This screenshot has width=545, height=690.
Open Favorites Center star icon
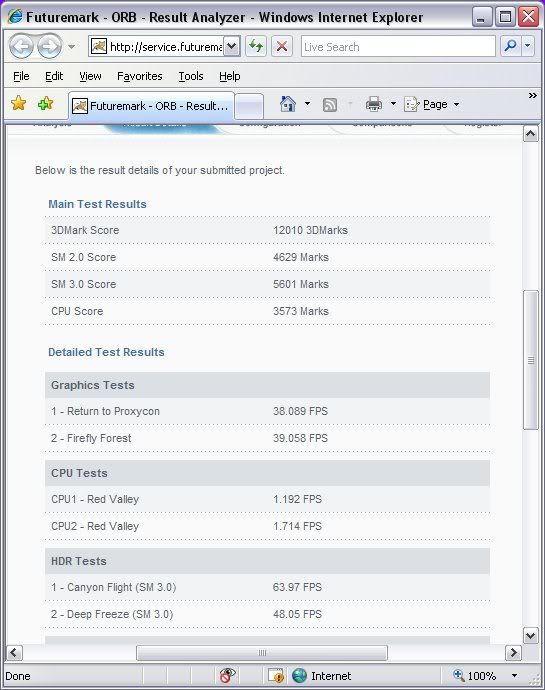coord(18,104)
